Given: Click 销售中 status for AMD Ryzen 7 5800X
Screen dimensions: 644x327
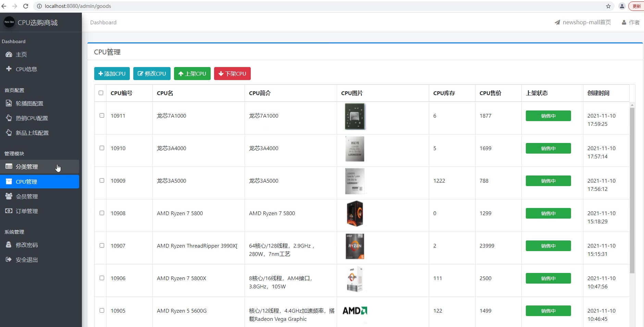Looking at the screenshot, I should tap(548, 278).
